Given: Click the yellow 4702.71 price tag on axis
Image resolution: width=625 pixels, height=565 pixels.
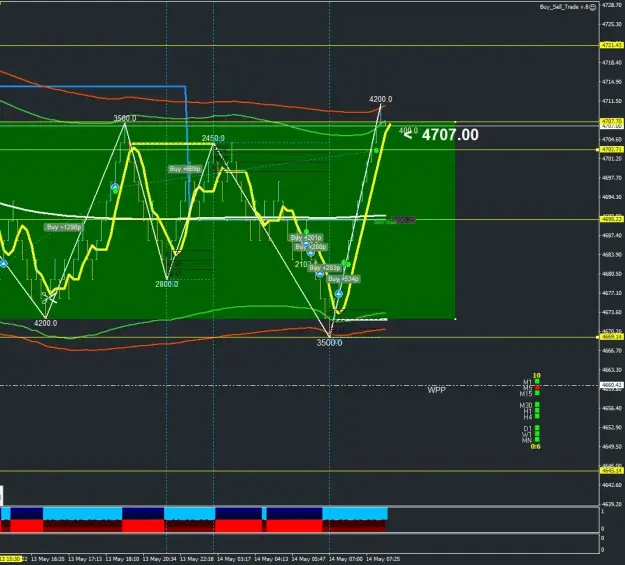Looking at the screenshot, I should coord(612,150).
